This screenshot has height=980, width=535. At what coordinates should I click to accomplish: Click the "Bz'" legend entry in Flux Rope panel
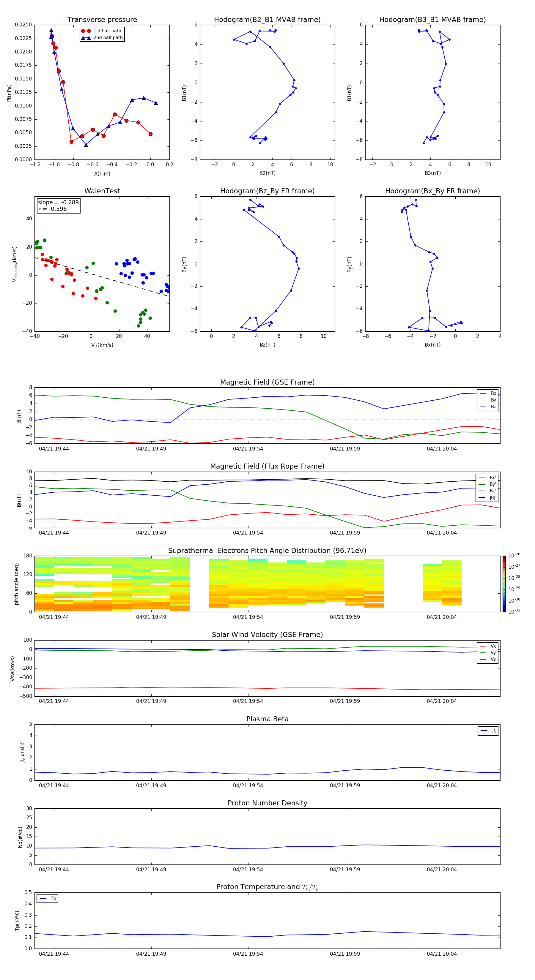click(487, 491)
